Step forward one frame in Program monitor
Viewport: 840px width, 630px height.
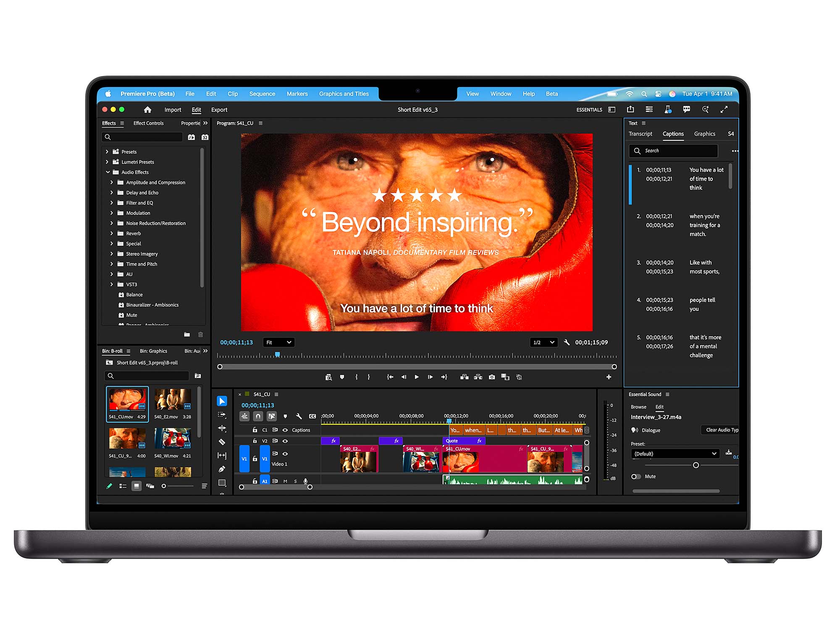[x=430, y=377]
